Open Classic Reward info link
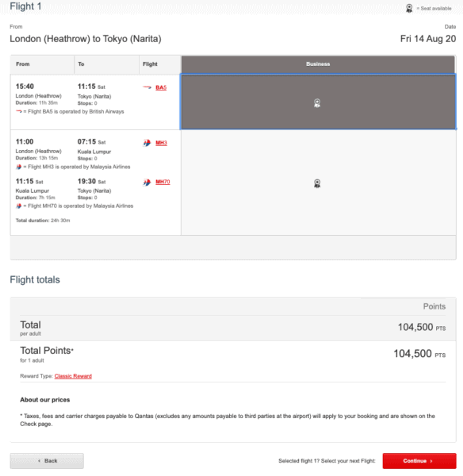 tap(73, 376)
